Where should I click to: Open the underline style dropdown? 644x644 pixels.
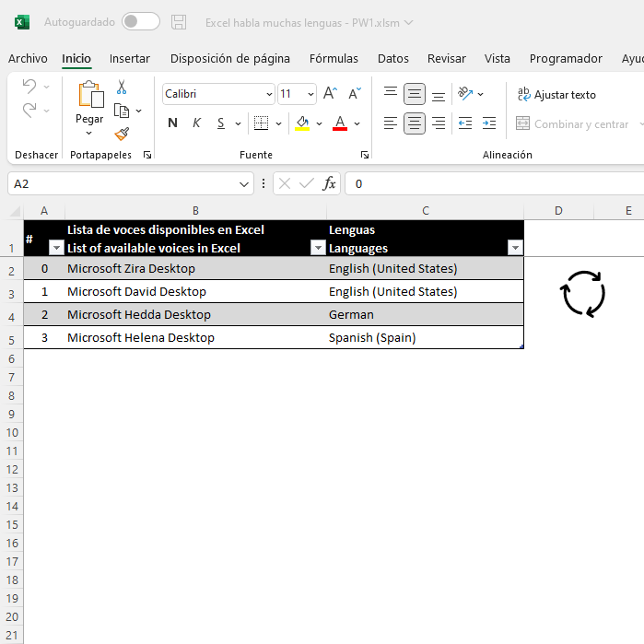click(238, 123)
